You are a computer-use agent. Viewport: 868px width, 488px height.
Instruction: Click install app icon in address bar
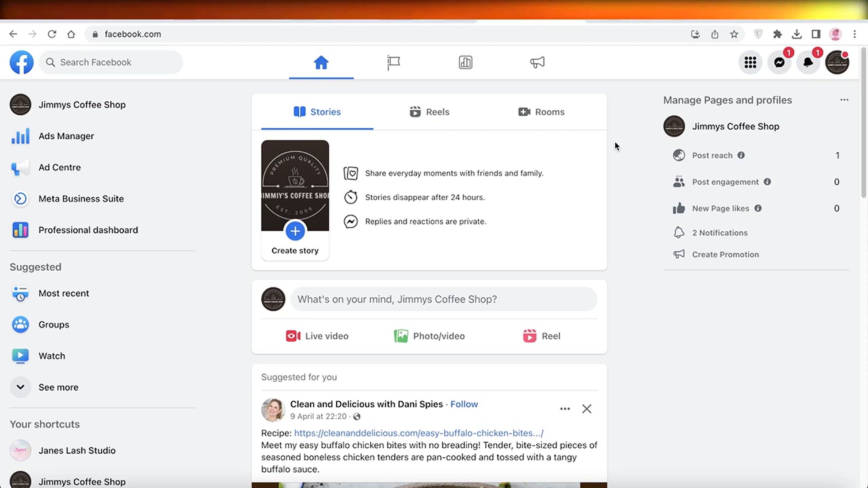tap(695, 34)
